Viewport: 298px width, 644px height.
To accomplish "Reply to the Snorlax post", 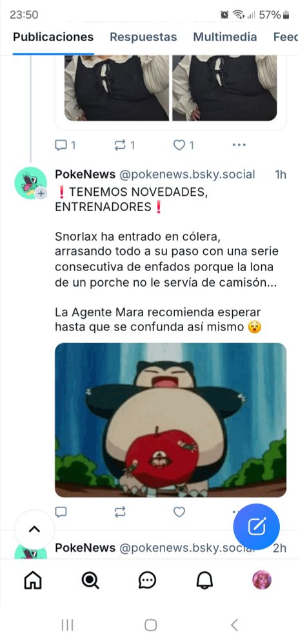I will point(61,512).
